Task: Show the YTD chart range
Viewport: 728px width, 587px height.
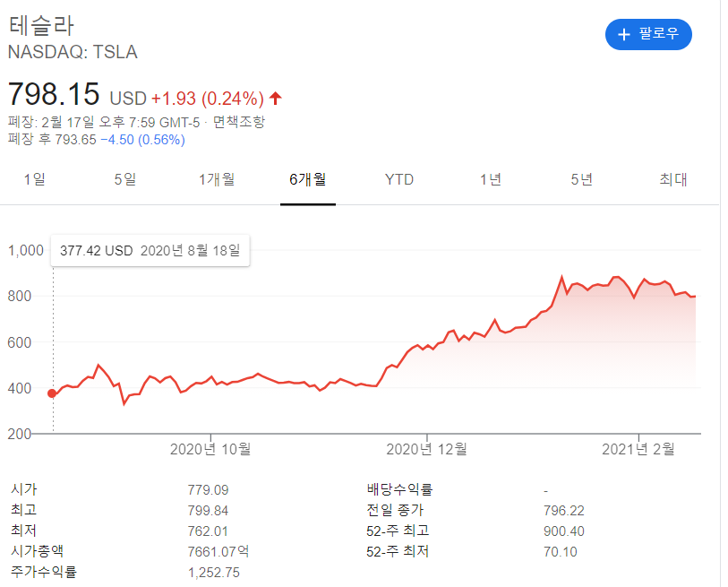Action: (399, 179)
